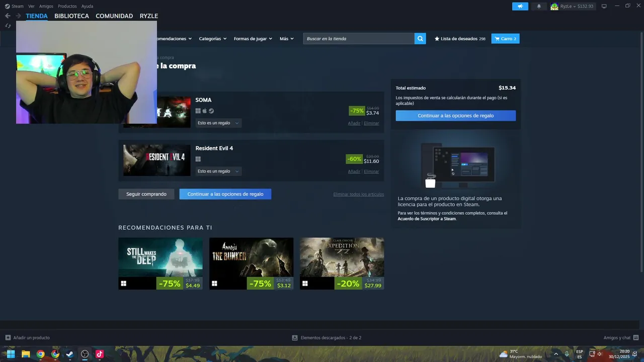
Task: Open RyzLe account dropdown
Action: 572,6
